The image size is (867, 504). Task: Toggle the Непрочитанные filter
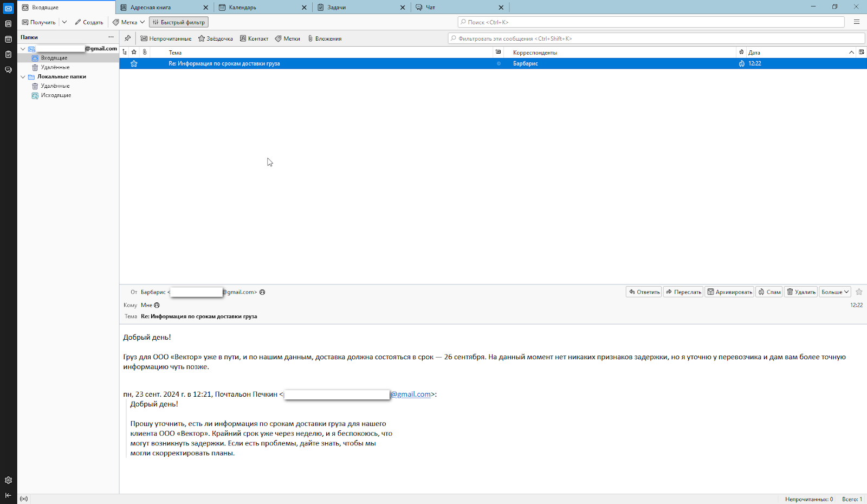point(166,38)
